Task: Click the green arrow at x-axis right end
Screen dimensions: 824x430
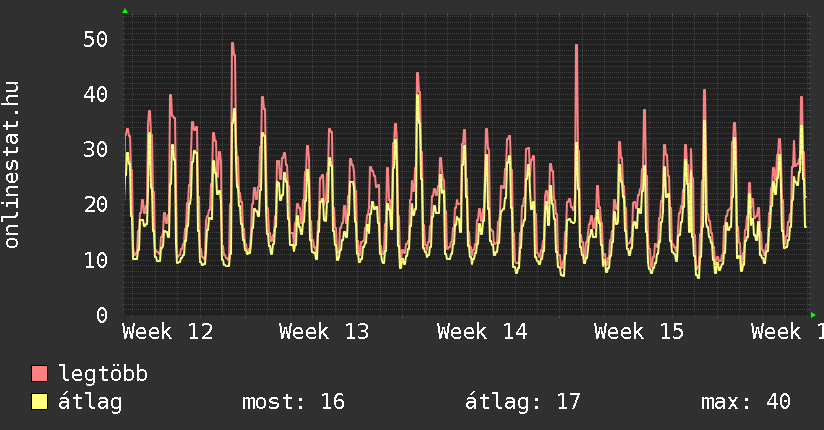Action: 814,315
